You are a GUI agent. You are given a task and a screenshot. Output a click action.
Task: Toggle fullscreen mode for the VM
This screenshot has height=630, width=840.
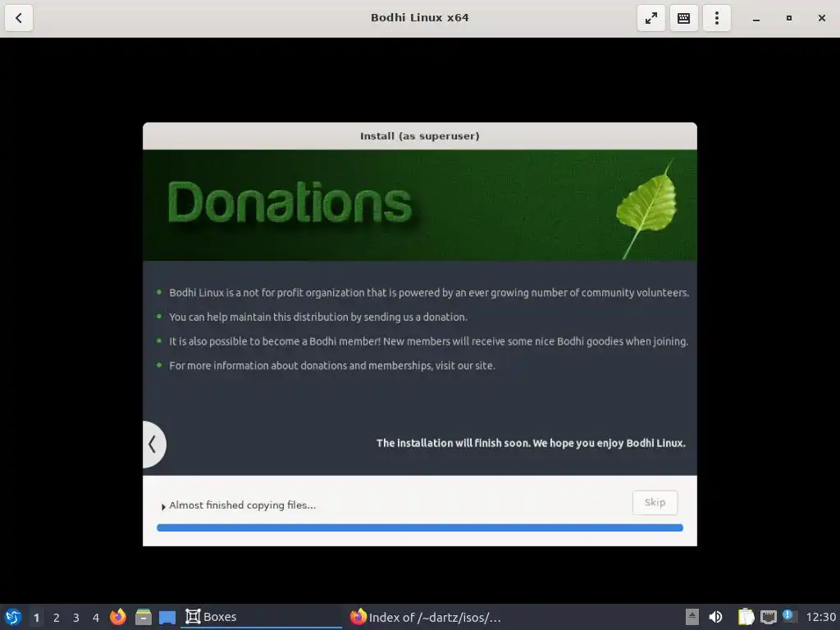click(651, 18)
